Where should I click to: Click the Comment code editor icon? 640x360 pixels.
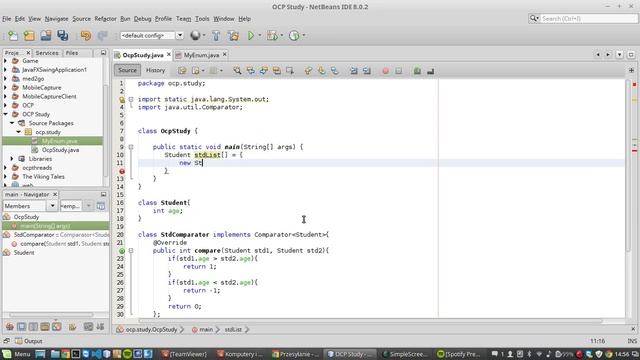[417, 71]
